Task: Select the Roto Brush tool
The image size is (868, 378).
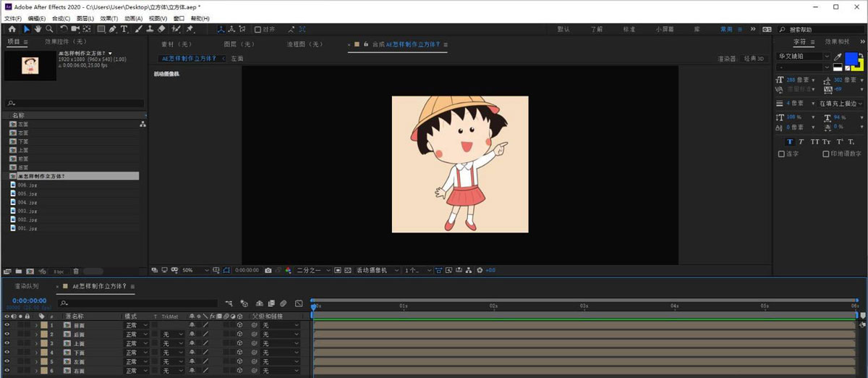Action: [176, 30]
